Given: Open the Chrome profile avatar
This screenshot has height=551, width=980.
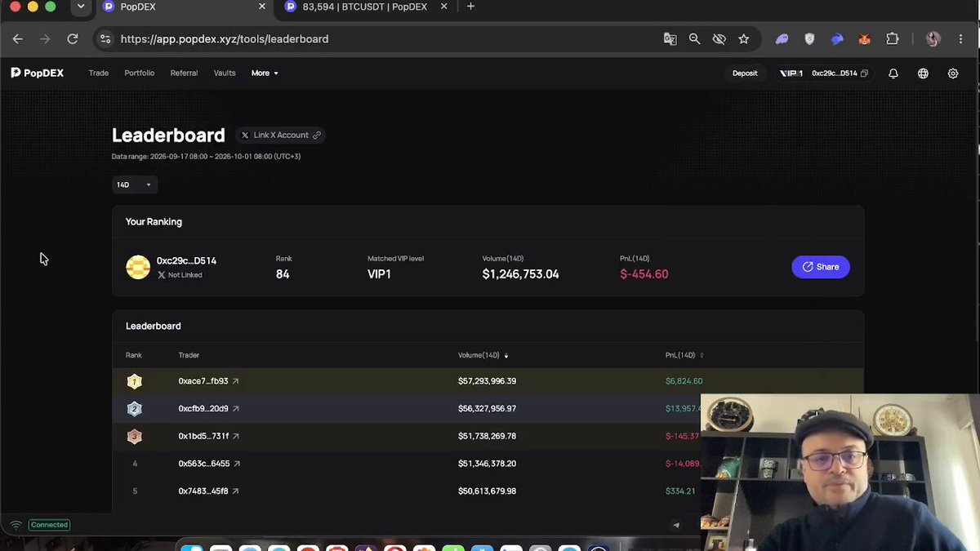Looking at the screenshot, I should [933, 39].
